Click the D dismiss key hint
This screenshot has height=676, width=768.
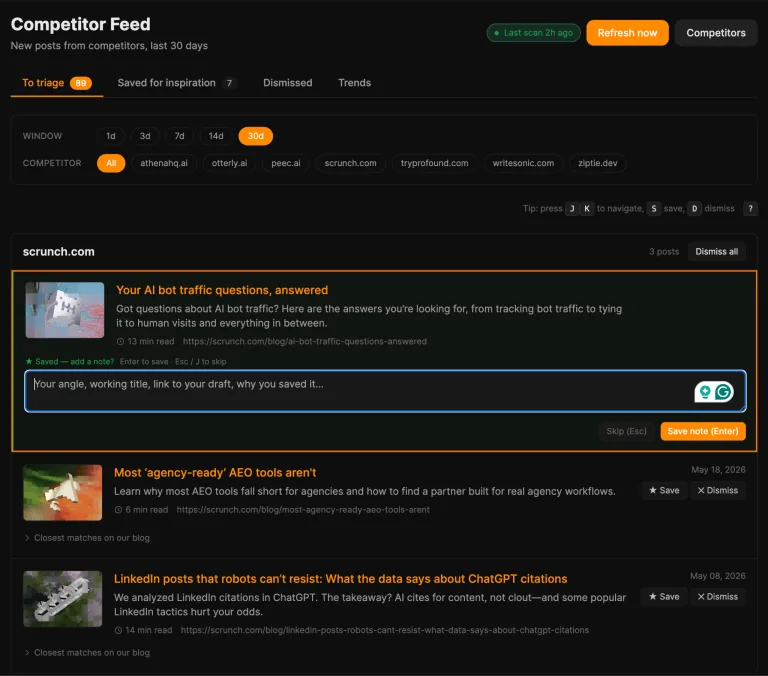[694, 209]
